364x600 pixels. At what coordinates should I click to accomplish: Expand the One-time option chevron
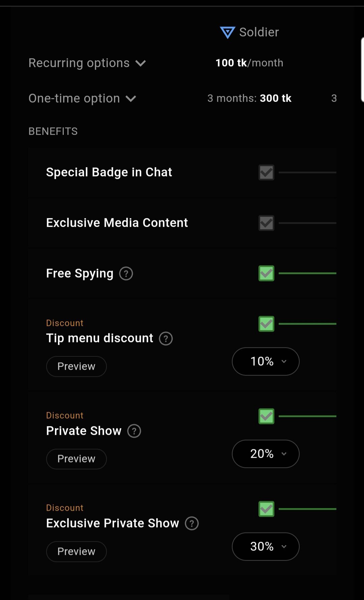pyautogui.click(x=131, y=99)
